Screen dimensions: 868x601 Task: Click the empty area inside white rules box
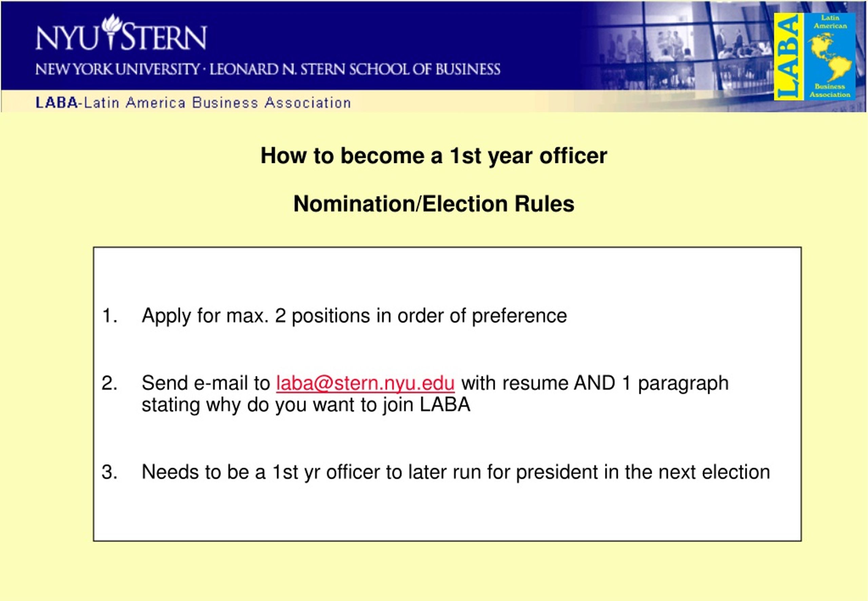click(447, 516)
